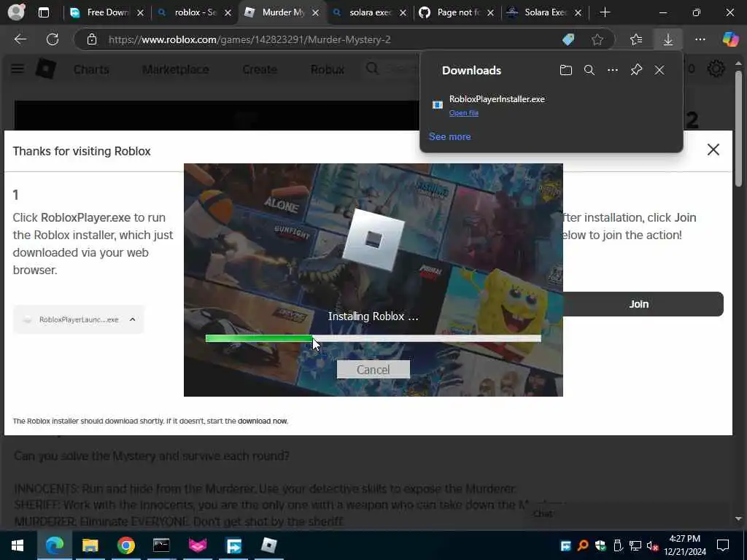Open the tab actions menu icon
Viewport: 747px width, 560px height.
[43, 12]
